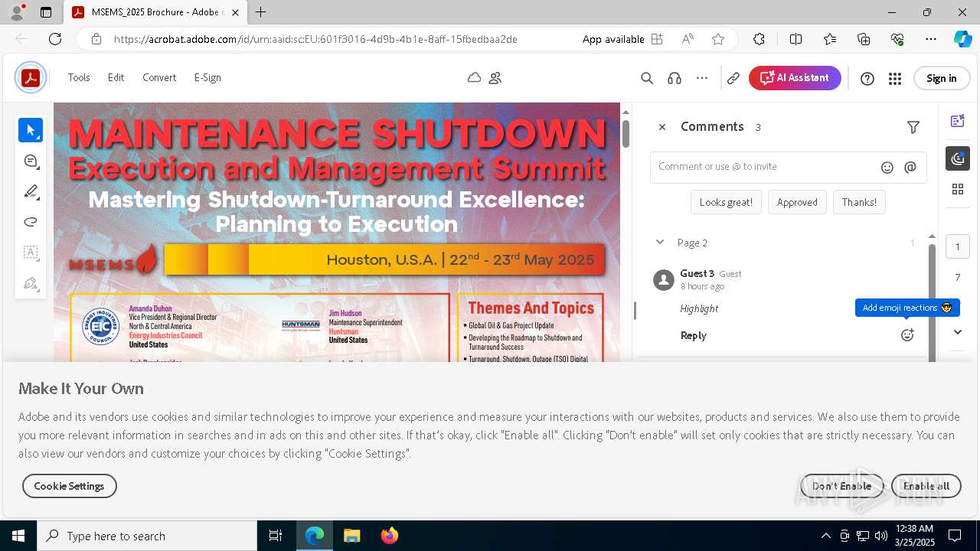980x551 pixels.
Task: Launch Firefox from the taskbar
Action: 390,536
